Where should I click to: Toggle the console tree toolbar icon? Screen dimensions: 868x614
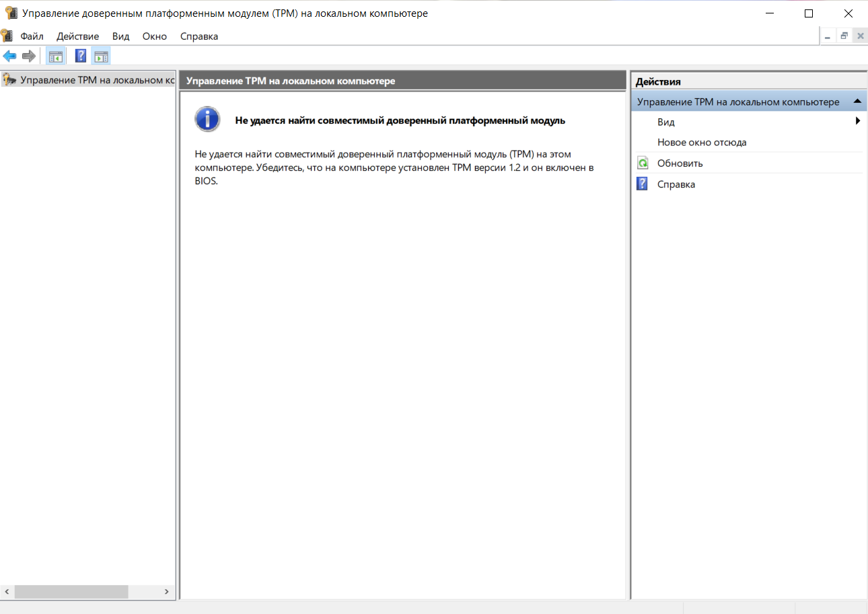(x=55, y=56)
